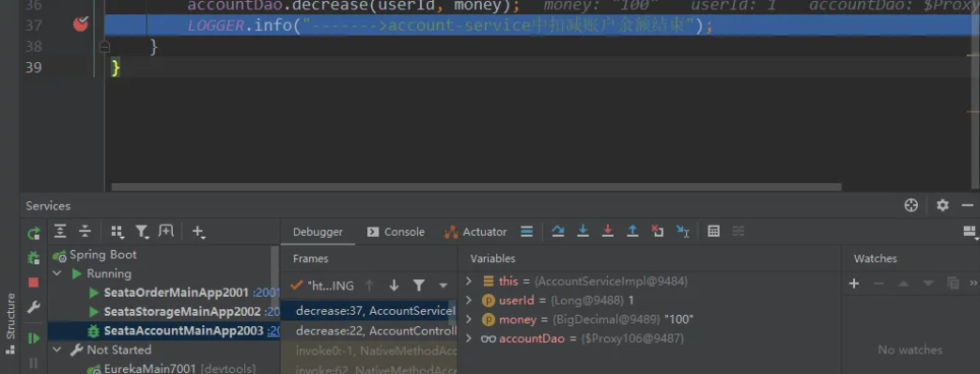Screen dimensions: 980x374
Task: Select SeataAccountMainApp2003 in the services tree
Action: (x=184, y=331)
